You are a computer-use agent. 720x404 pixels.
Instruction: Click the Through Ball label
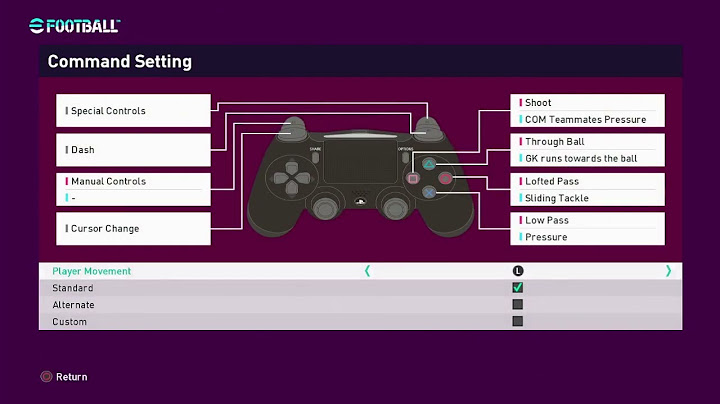555,142
